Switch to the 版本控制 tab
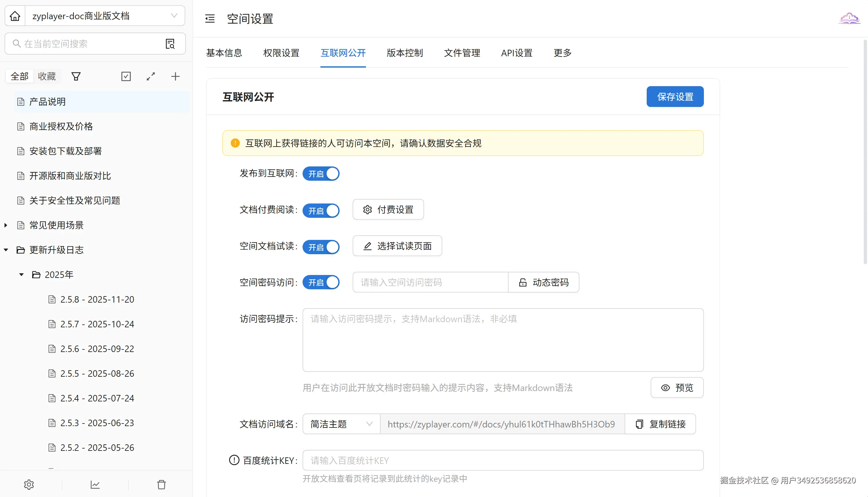 click(405, 53)
